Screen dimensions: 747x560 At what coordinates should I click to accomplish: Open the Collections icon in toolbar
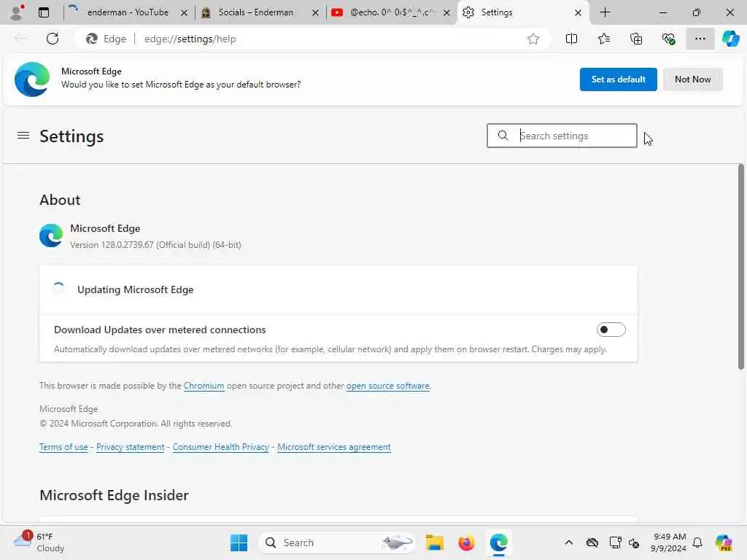point(636,39)
